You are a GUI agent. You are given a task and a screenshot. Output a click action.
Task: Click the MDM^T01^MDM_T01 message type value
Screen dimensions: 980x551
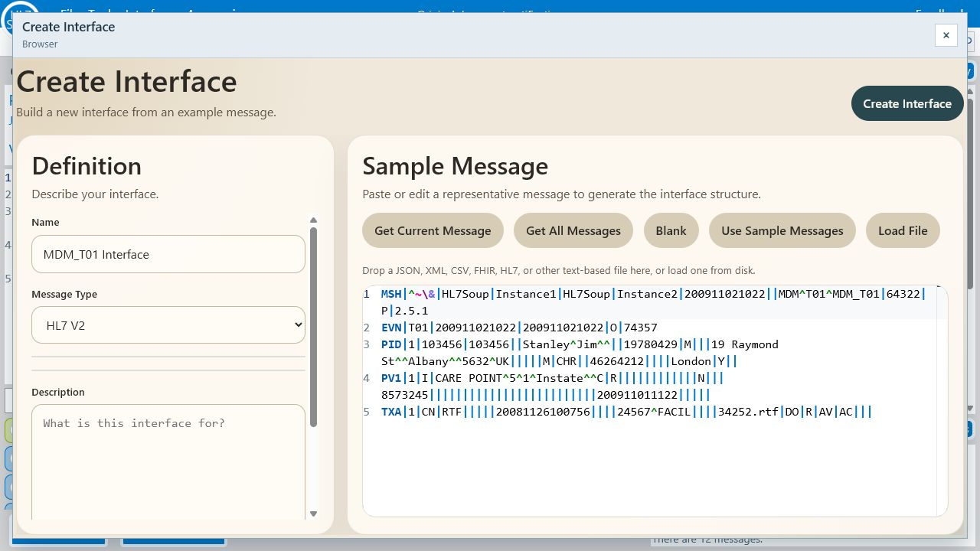[x=829, y=294]
